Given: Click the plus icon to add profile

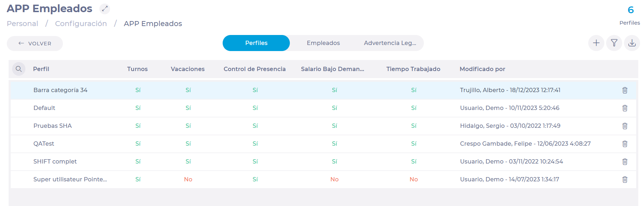Looking at the screenshot, I should (596, 43).
